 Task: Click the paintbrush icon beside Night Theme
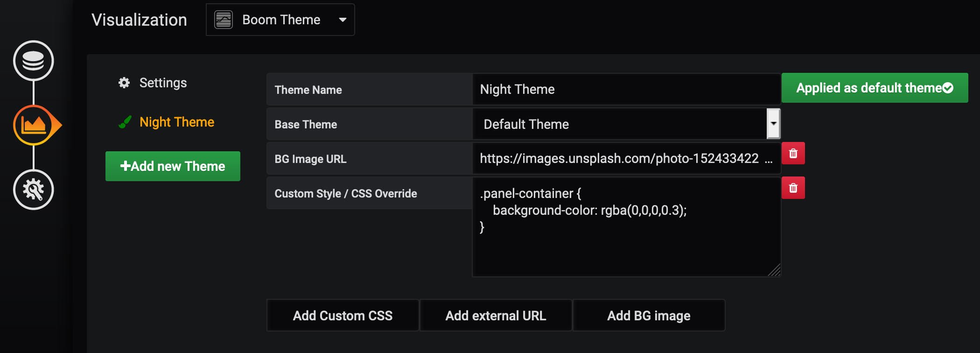(x=125, y=122)
